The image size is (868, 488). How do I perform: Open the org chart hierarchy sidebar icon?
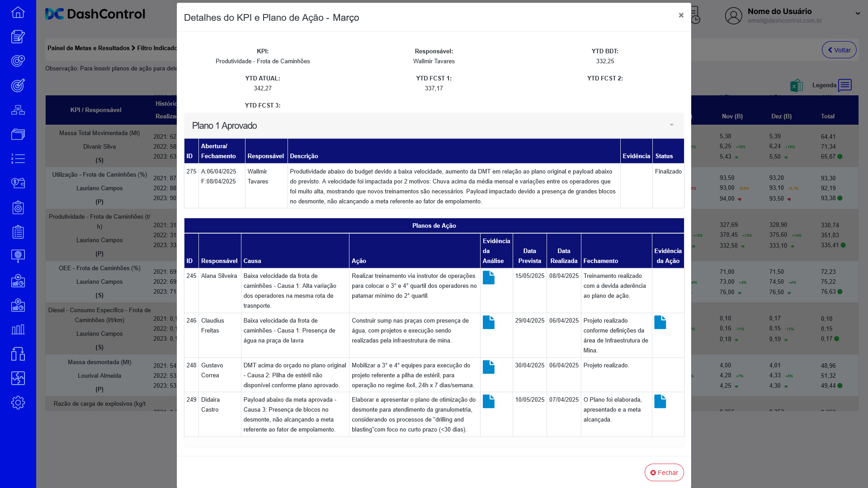click(x=18, y=110)
